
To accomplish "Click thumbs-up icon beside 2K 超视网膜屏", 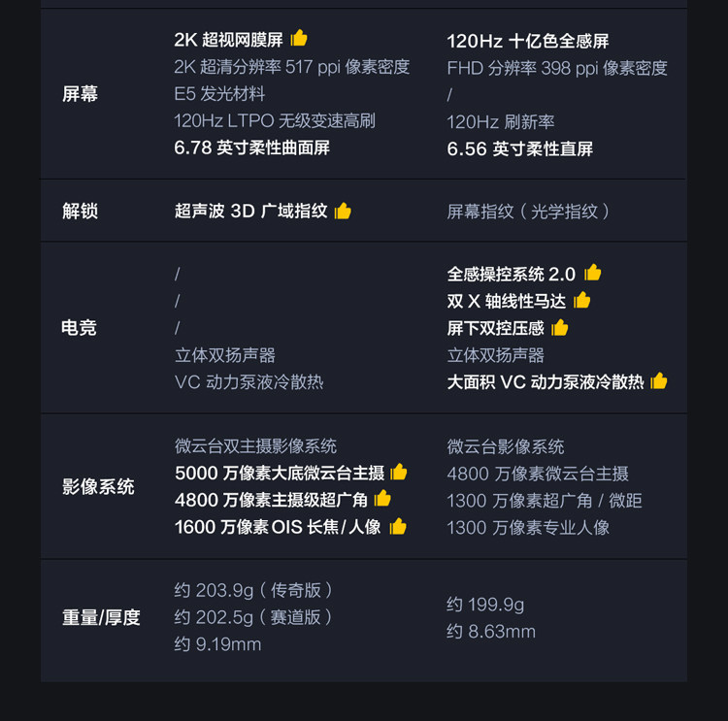I will tap(299, 38).
